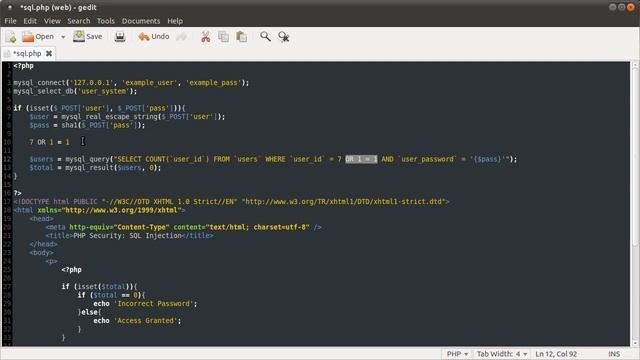Paste from clipboard icon
The image size is (640, 360).
coord(241,37)
